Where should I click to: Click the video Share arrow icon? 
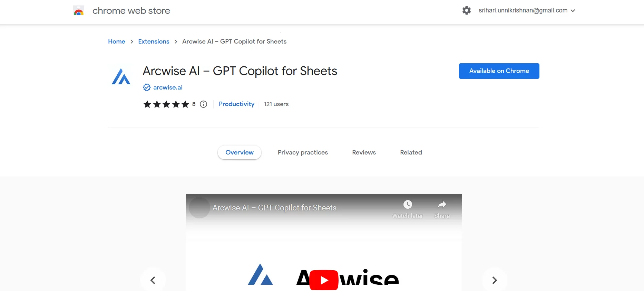(x=442, y=205)
